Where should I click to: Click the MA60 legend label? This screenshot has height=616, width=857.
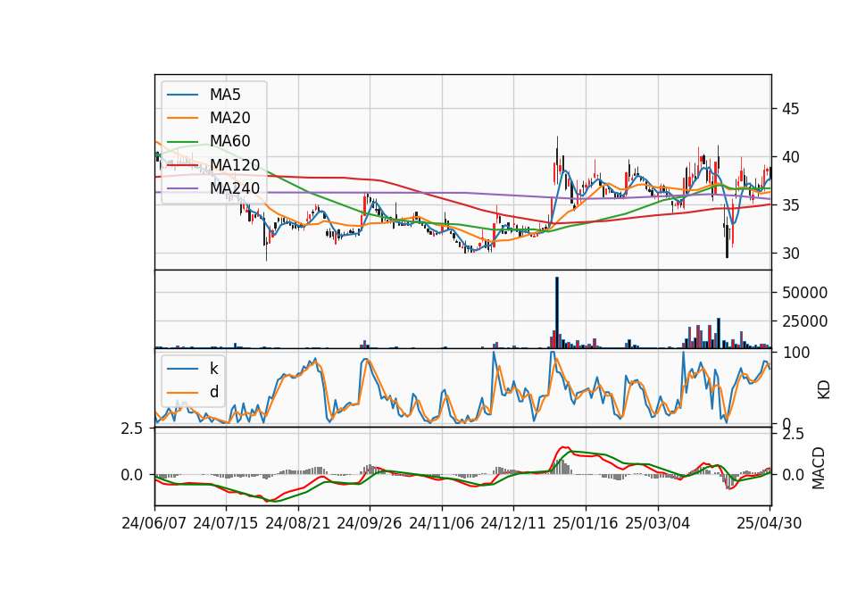click(x=230, y=142)
